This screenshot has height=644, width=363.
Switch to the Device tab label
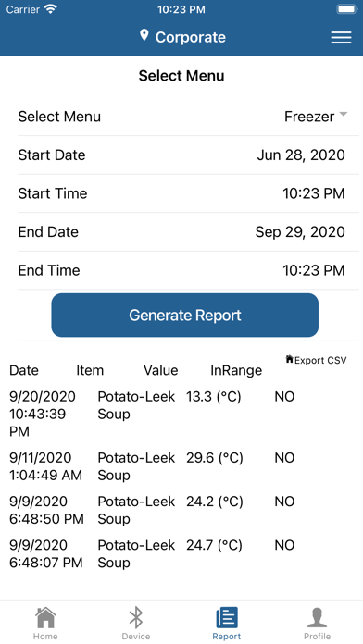[x=136, y=637]
